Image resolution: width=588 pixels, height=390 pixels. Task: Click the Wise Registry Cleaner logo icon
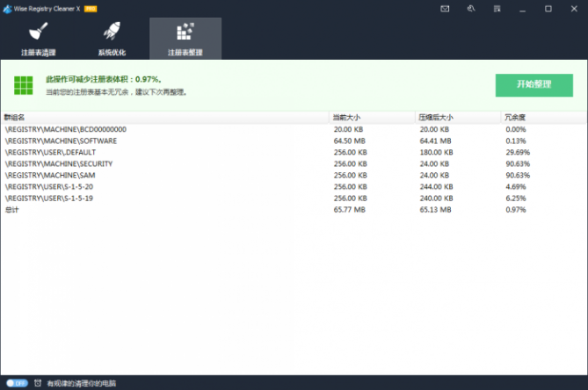click(x=7, y=9)
